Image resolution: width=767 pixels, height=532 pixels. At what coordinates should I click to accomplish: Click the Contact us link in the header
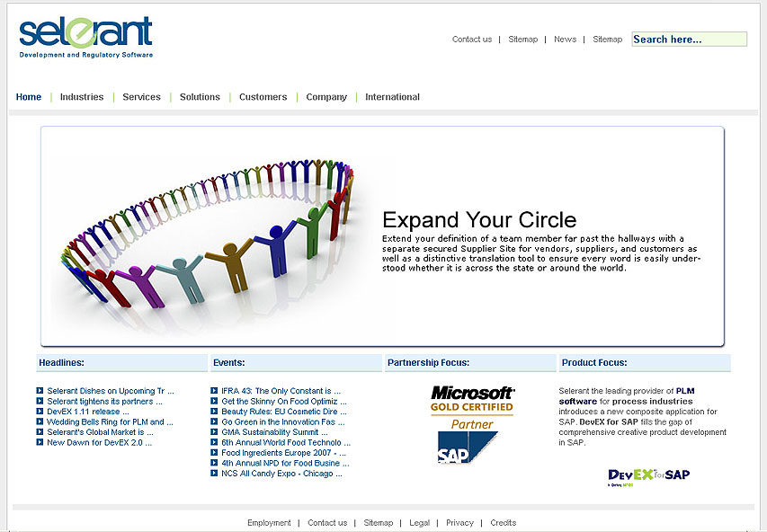point(471,40)
